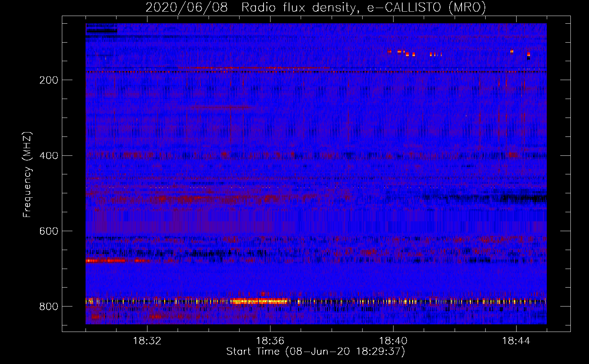Click the 18:32 time tick label
The image size is (589, 364).
pyautogui.click(x=147, y=341)
